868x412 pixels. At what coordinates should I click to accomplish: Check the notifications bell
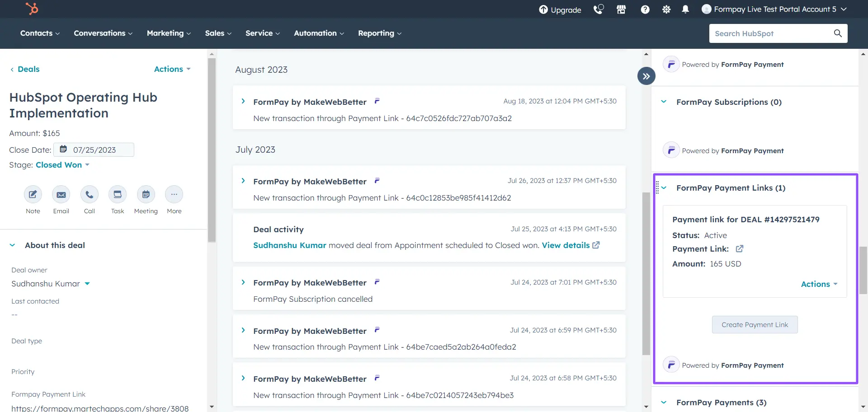coord(685,9)
